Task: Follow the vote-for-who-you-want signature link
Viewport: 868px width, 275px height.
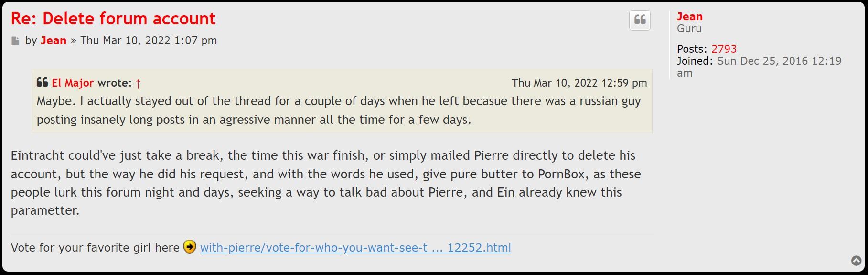Action: click(355, 248)
